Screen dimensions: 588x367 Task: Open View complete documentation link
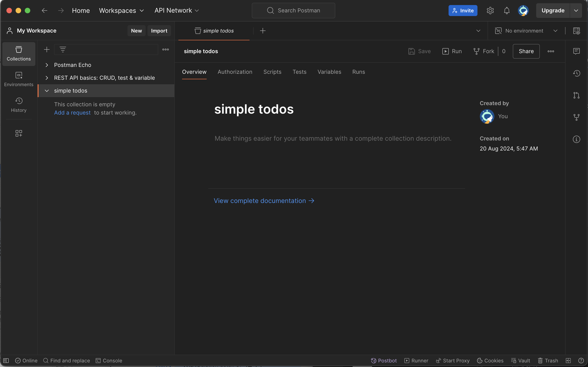coord(264,201)
